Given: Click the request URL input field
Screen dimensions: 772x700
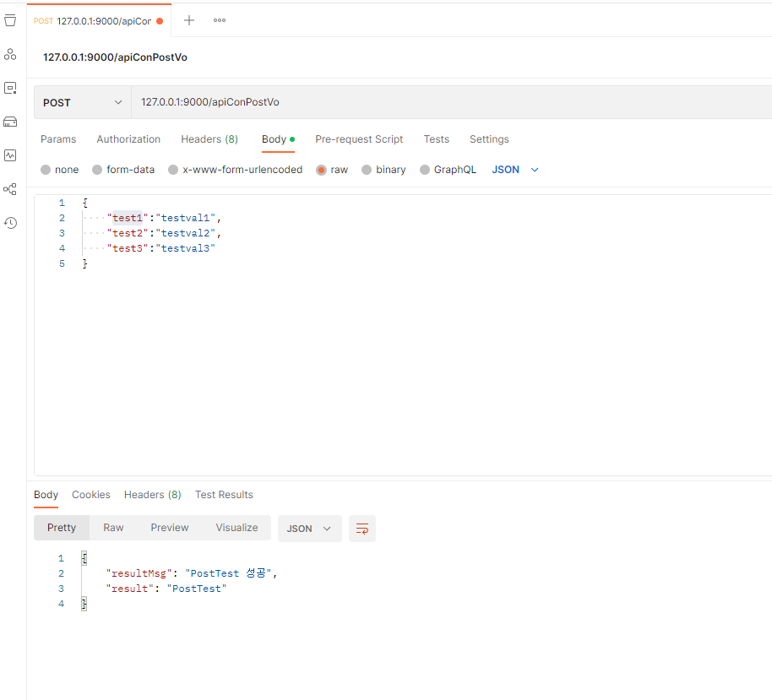Looking at the screenshot, I should tap(452, 102).
